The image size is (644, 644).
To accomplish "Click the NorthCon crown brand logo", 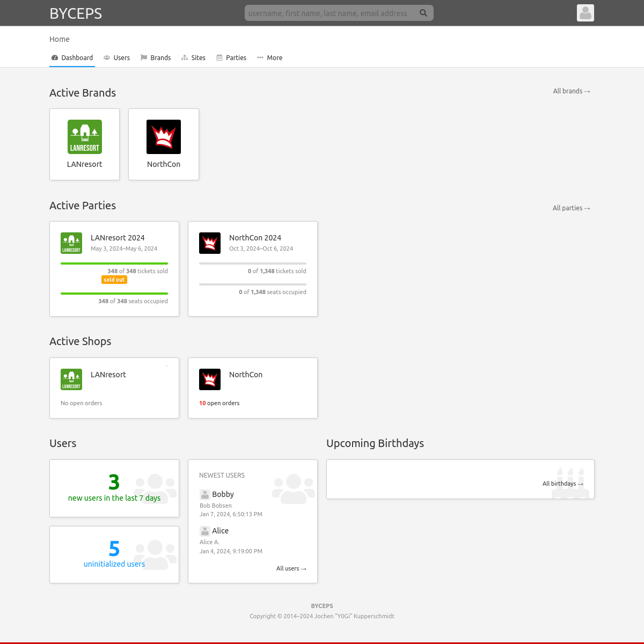I will tap(164, 137).
